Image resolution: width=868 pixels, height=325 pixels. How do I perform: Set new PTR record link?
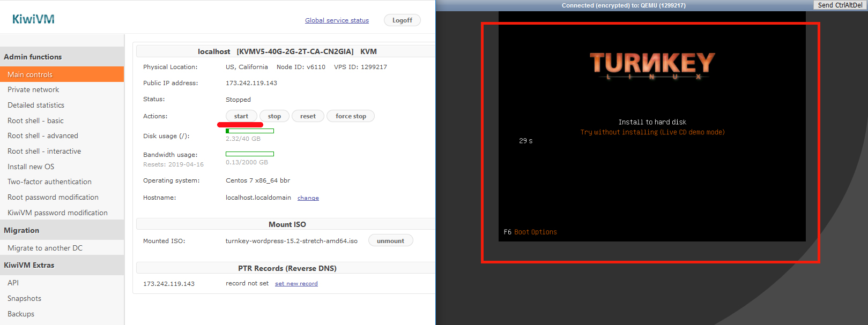296,284
